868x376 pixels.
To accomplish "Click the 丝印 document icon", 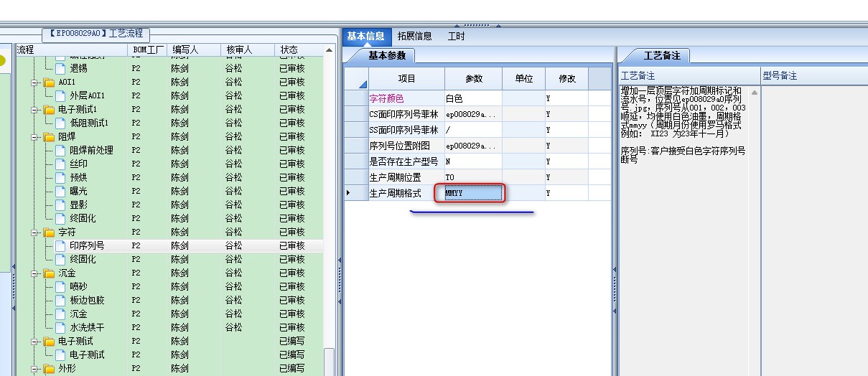I will (x=60, y=164).
